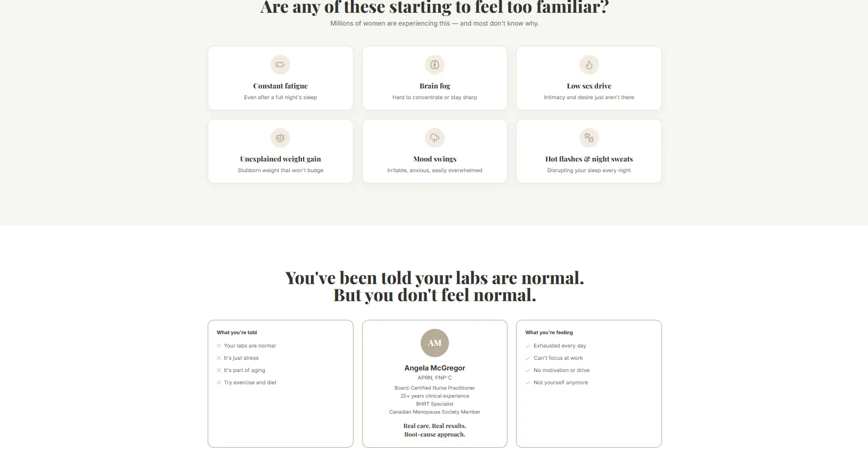The width and height of the screenshot is (868, 460).
Task: Select the Brain fog card title
Action: [x=435, y=86]
